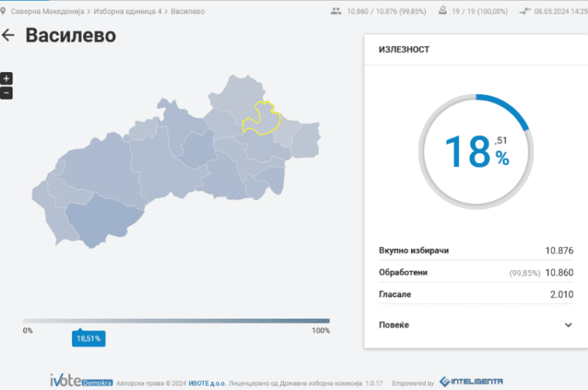This screenshot has width=588, height=390.
Task: Click the iVote Demokra logo
Action: pos(81,381)
